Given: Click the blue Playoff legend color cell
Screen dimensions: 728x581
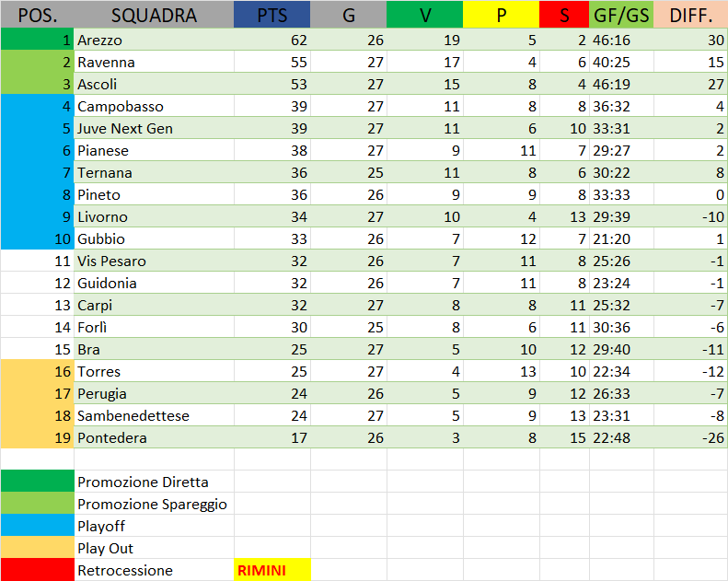Looking at the screenshot, I should point(37,526).
